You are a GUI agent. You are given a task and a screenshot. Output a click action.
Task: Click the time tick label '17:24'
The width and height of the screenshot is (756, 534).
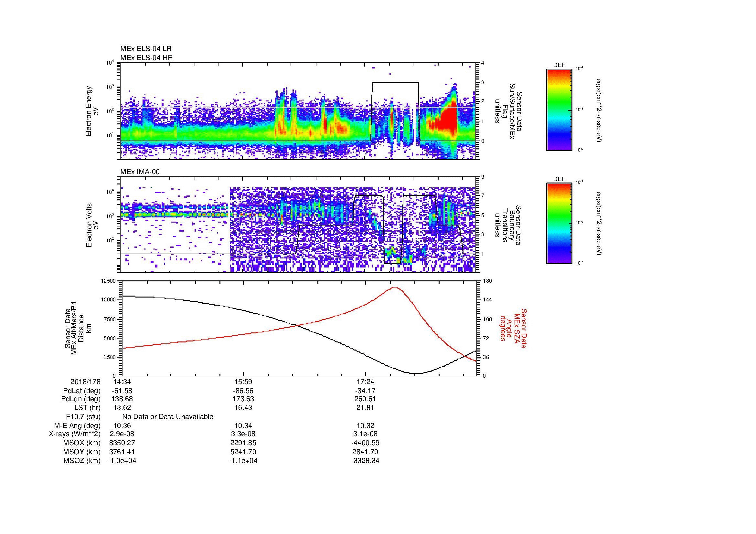(x=365, y=382)
